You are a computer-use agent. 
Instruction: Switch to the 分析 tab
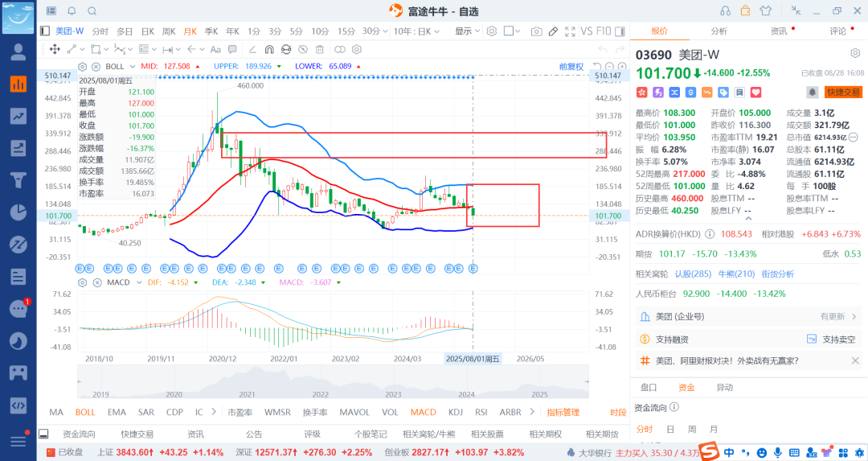click(x=719, y=31)
